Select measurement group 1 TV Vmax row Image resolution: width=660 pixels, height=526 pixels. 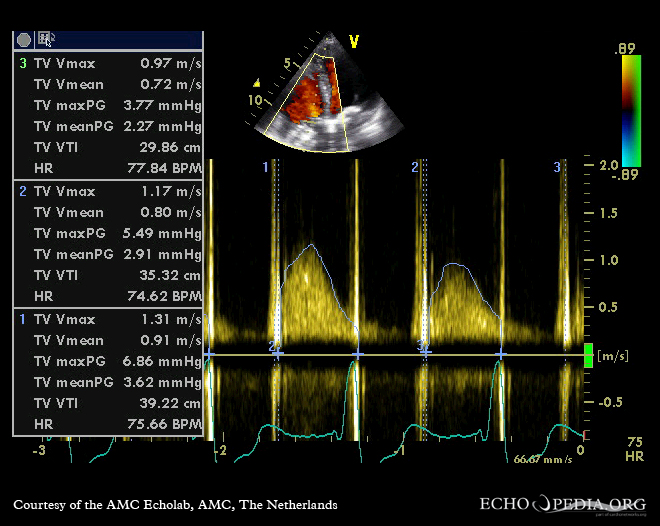(108, 319)
